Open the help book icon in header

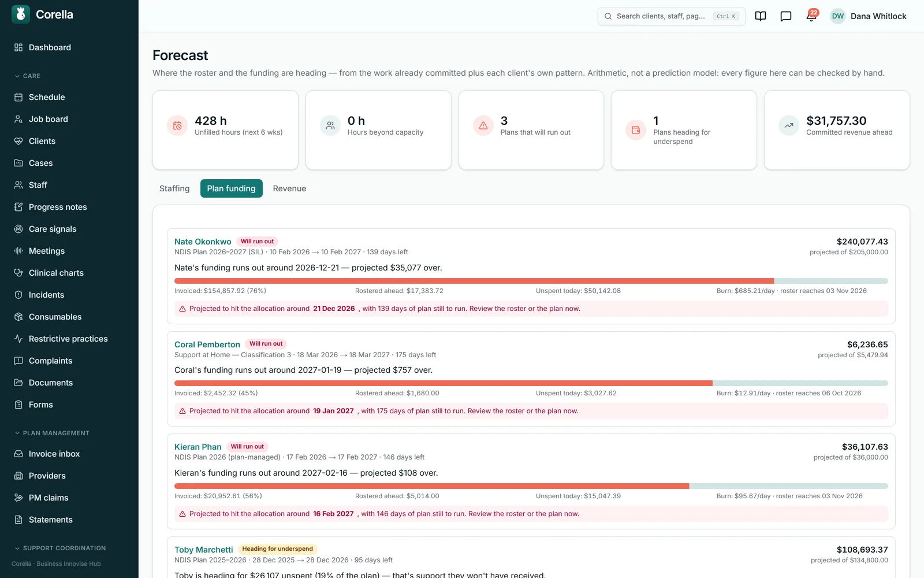pyautogui.click(x=761, y=16)
